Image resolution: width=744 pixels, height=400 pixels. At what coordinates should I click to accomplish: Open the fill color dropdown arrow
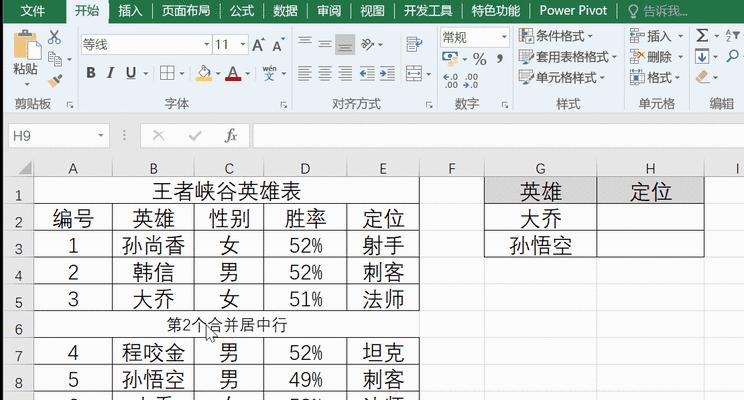click(218, 74)
